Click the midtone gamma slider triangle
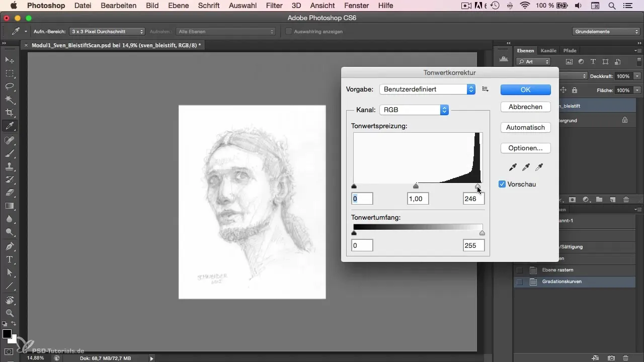The width and height of the screenshot is (644, 362). (416, 186)
